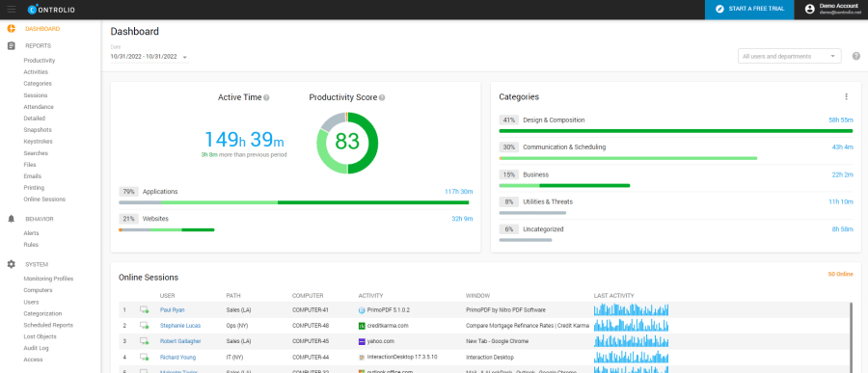Open the Keystrokes report
This screenshot has height=373, width=868.
(x=38, y=142)
